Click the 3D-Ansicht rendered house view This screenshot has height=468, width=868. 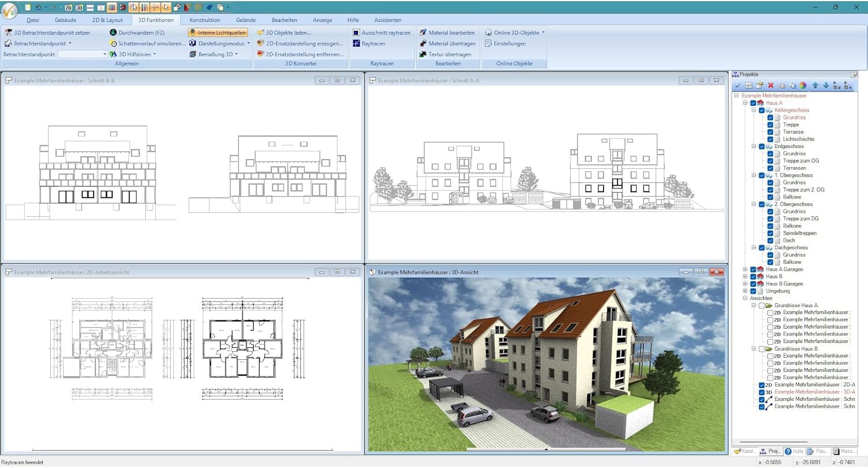pos(546,364)
